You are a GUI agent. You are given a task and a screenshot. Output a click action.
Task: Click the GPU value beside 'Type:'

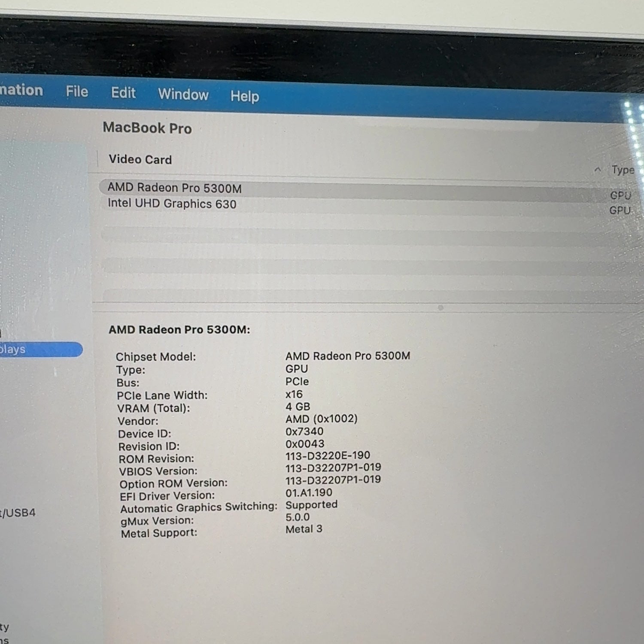click(x=297, y=369)
